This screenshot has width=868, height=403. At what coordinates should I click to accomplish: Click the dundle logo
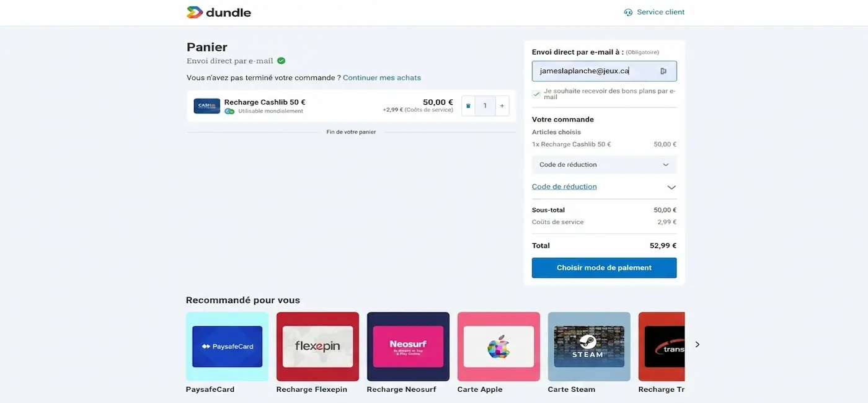point(219,12)
